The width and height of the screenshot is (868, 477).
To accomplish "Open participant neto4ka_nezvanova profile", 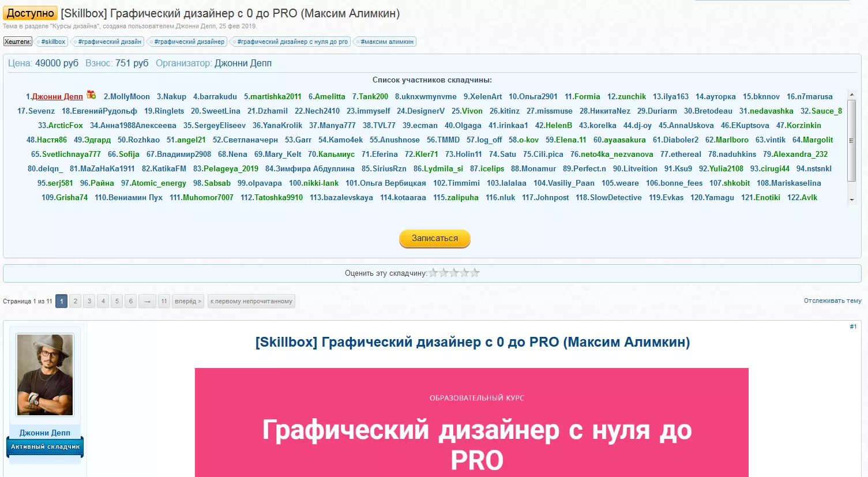I will pyautogui.click(x=617, y=154).
